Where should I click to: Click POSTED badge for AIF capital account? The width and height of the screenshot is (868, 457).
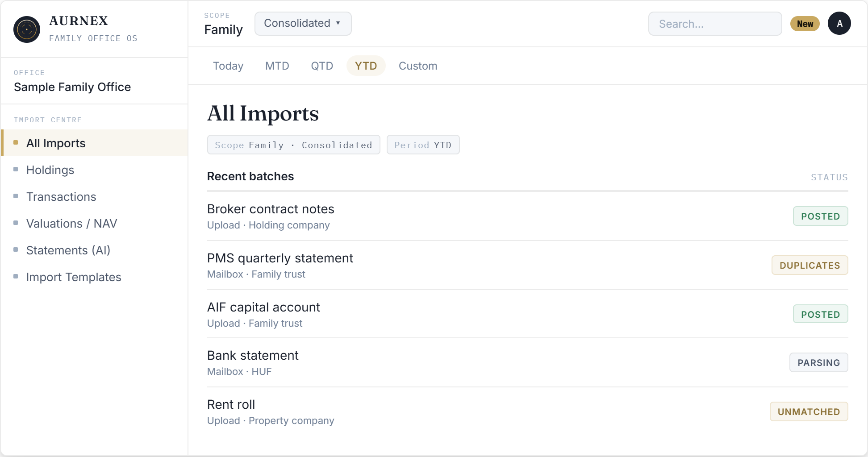click(x=821, y=314)
